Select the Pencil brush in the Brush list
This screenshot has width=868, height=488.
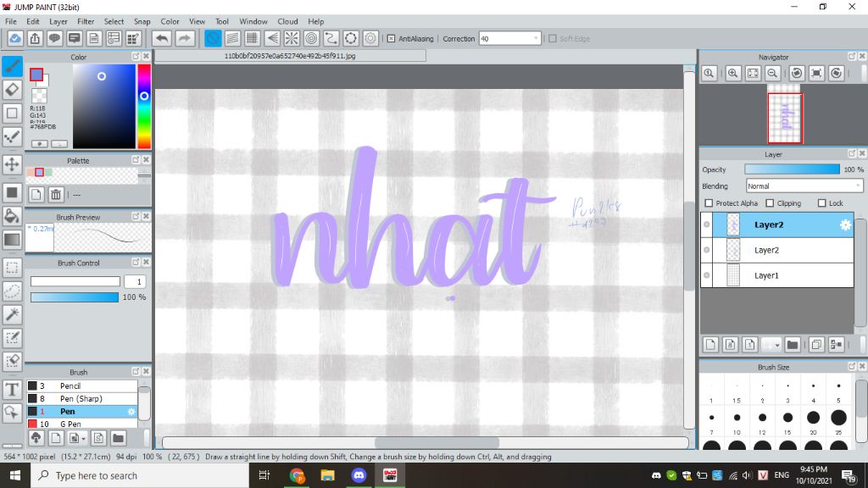pos(82,385)
